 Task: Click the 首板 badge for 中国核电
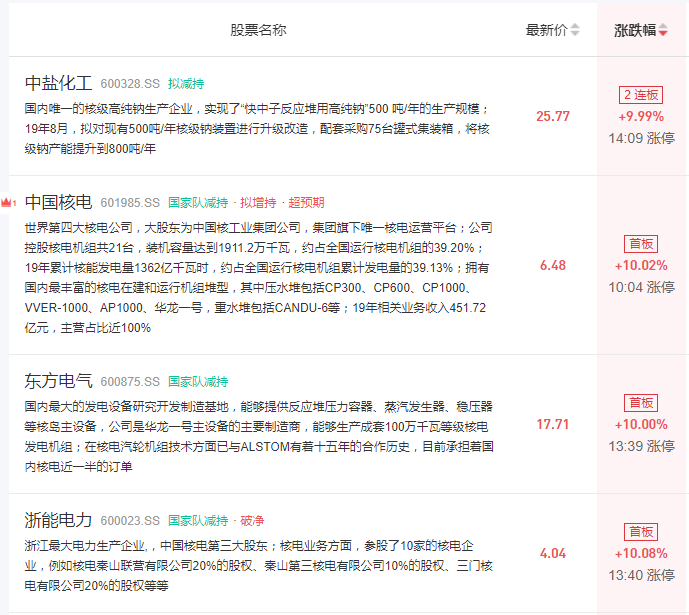tap(641, 244)
